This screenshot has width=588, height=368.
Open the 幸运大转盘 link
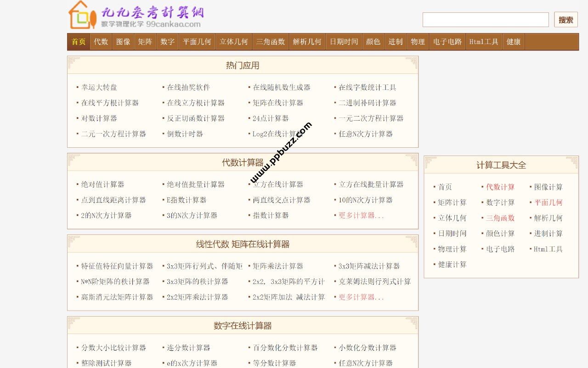click(99, 87)
